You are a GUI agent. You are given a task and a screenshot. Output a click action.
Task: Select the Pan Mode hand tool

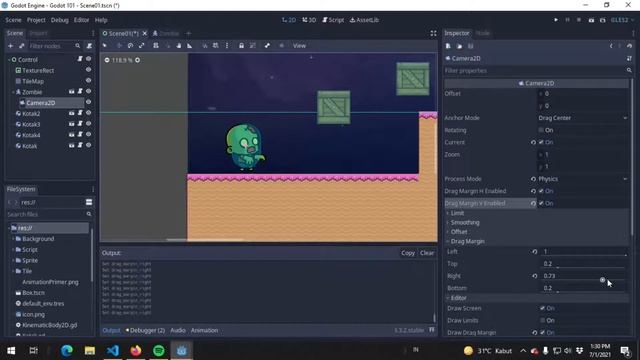179,46
